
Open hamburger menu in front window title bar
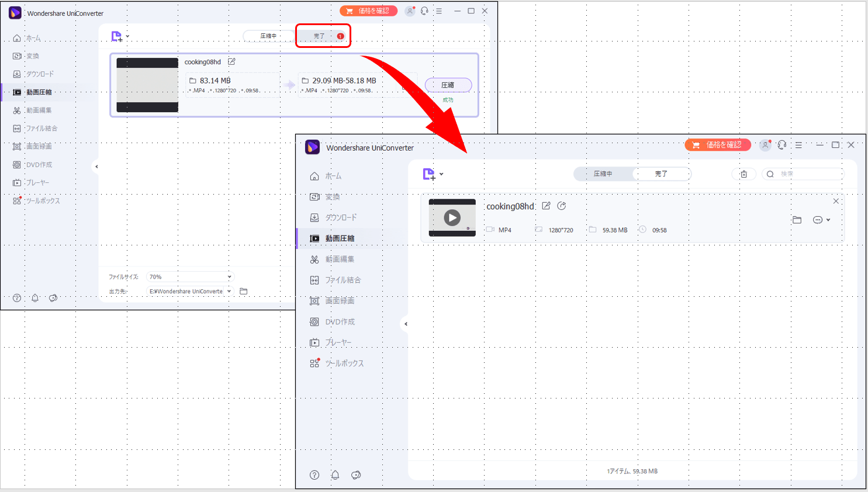[x=798, y=145]
